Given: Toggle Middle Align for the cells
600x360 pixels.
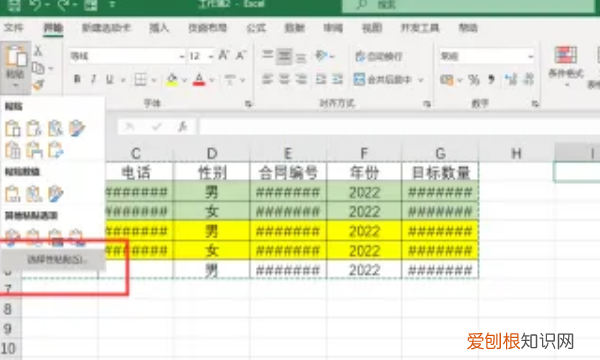Looking at the screenshot, I should [x=284, y=56].
